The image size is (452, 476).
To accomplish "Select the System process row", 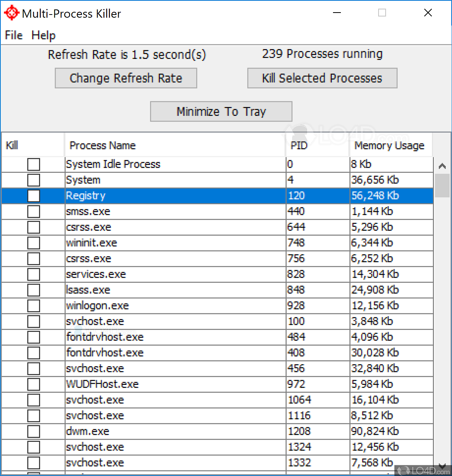I will pos(157,180).
